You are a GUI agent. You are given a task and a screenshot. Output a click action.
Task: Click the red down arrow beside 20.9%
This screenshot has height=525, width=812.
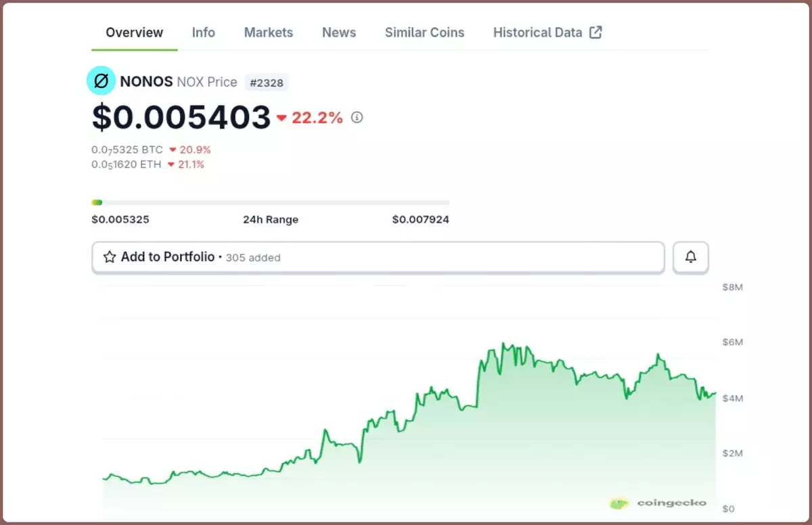173,150
